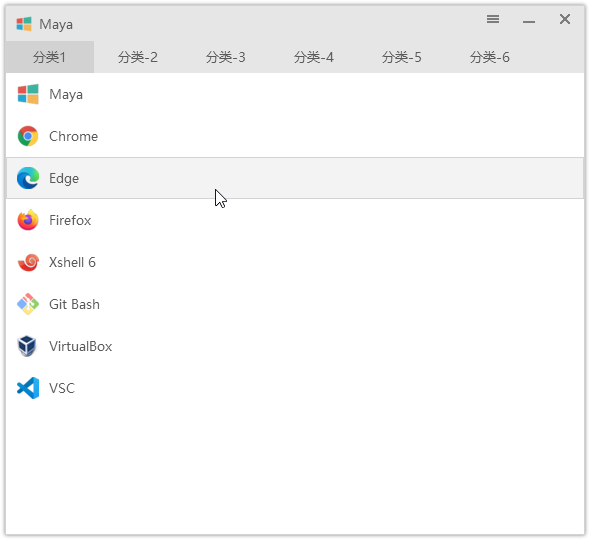The width and height of the screenshot is (590, 540).
Task: Select the 分类-5 tab
Action: point(402,57)
